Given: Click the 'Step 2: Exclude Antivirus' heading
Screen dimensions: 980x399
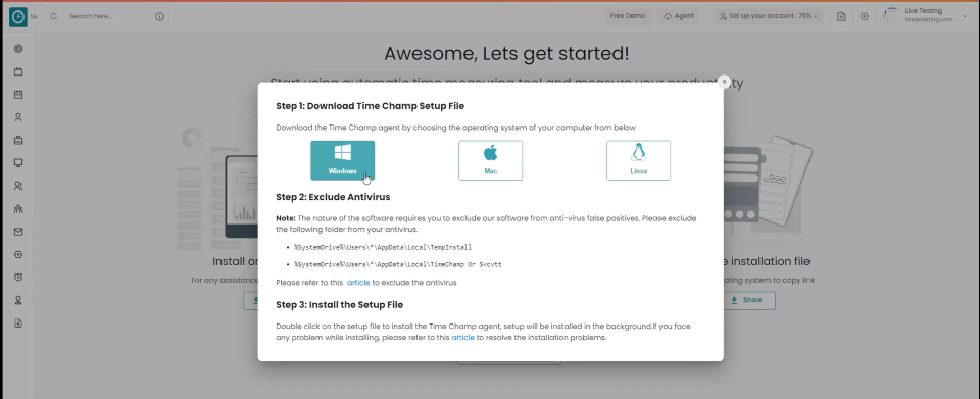Looking at the screenshot, I should click(333, 197).
